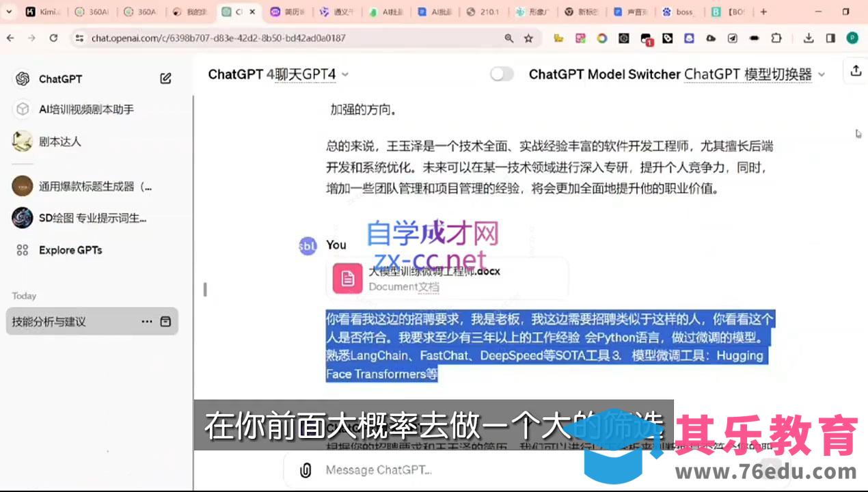Toggle the ChatGPT Model Switcher switch
The height and width of the screenshot is (492, 868).
pyautogui.click(x=502, y=74)
